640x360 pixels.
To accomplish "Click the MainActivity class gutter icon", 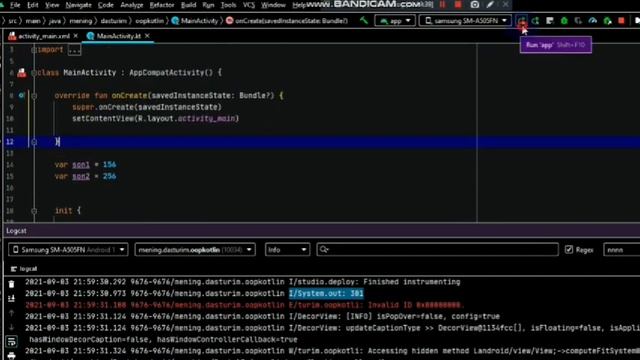I will (22, 73).
